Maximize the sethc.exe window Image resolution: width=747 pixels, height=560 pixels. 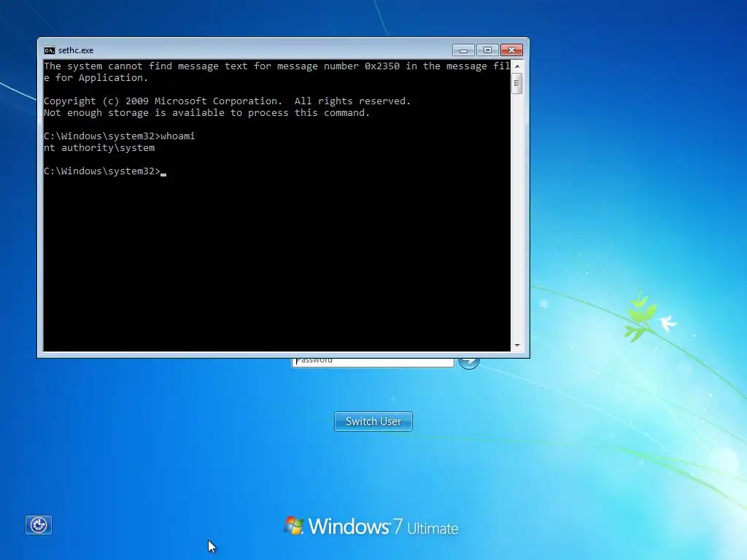487,50
